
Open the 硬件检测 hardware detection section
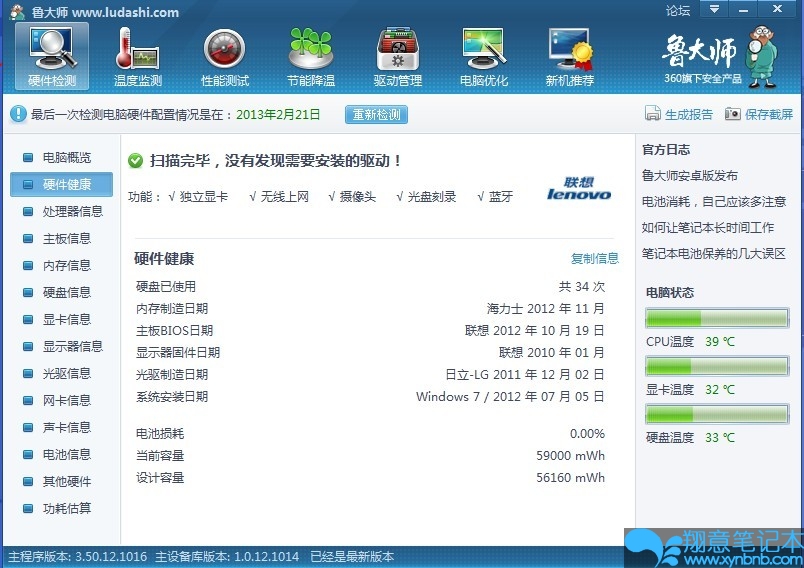click(52, 56)
